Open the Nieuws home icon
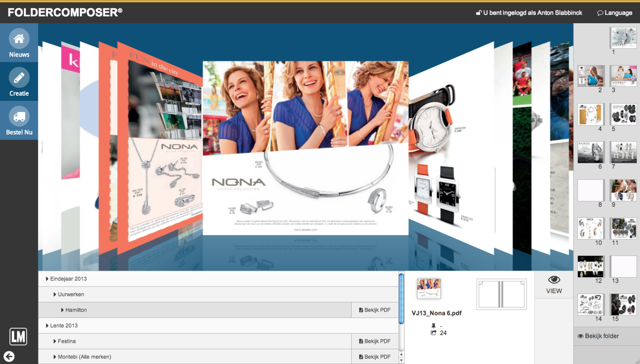Screen dimensions: 640x364 19,39
